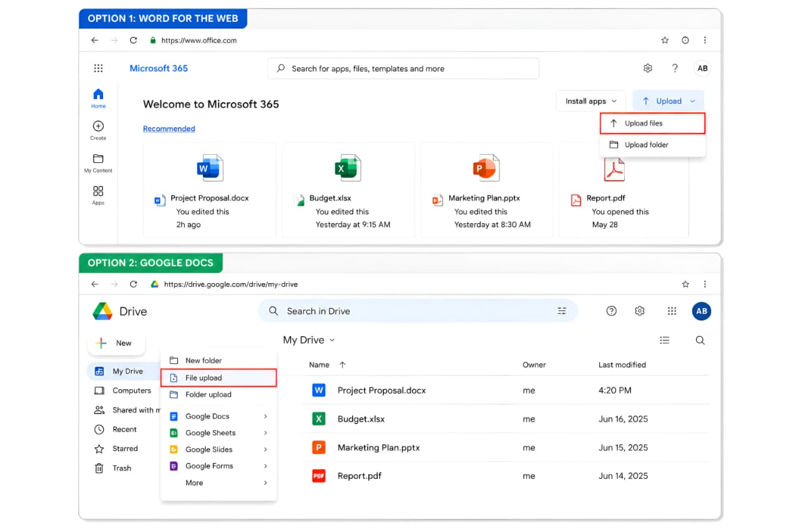Viewport: 799px width, 532px height.
Task: Click the Microsoft 365 search box
Action: (x=403, y=69)
